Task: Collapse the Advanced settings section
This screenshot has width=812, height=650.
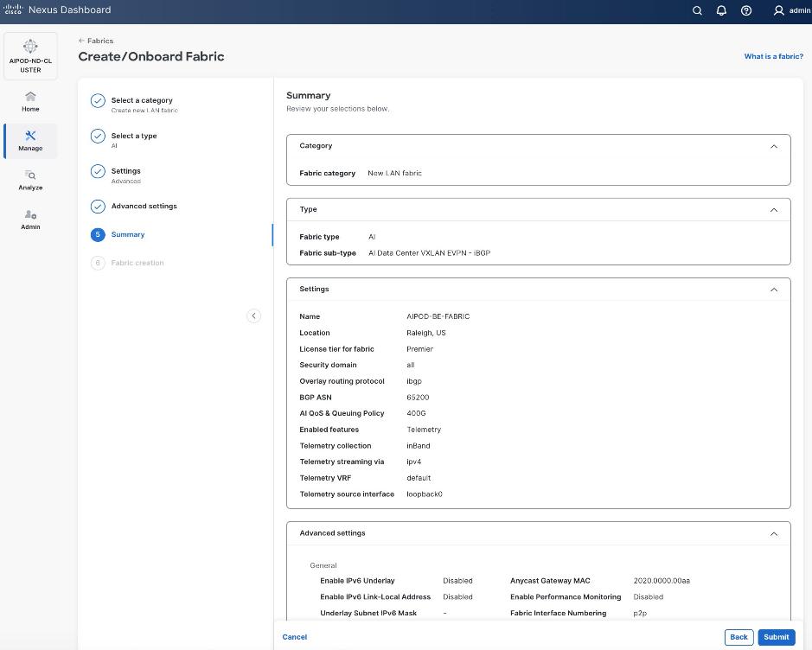Action: click(x=773, y=533)
